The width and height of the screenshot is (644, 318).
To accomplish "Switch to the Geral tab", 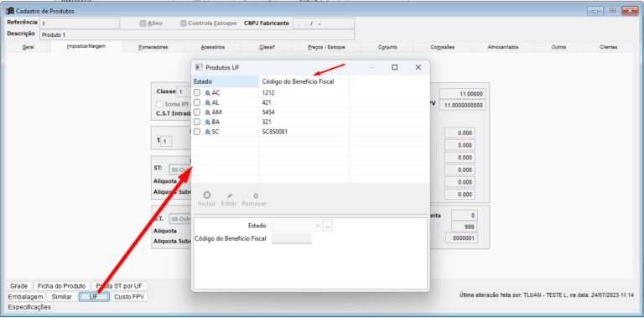I will coord(29,47).
